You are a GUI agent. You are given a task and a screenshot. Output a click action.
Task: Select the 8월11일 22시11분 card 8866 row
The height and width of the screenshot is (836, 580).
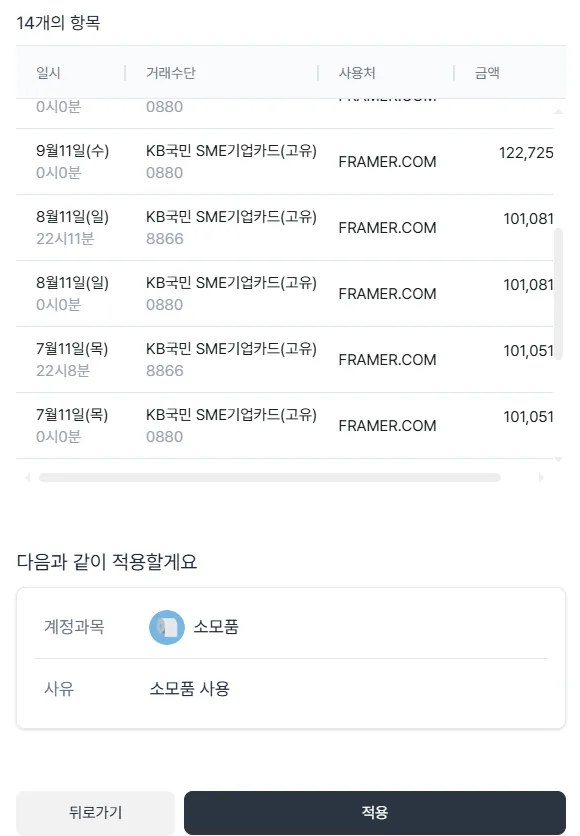point(284,228)
